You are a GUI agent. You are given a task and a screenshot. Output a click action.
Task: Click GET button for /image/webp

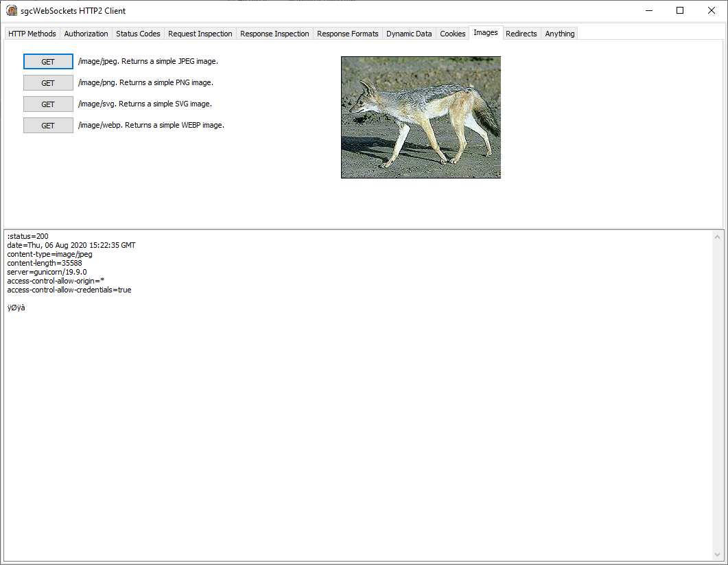(x=48, y=126)
